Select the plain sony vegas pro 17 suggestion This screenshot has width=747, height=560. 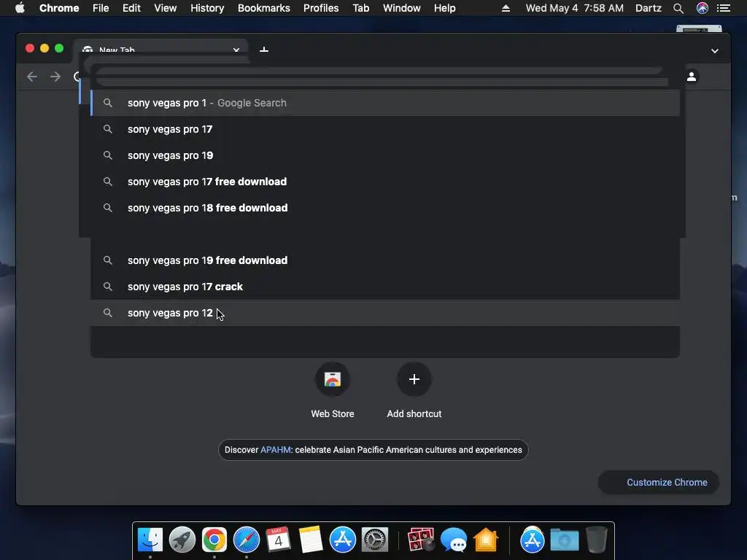(385, 129)
